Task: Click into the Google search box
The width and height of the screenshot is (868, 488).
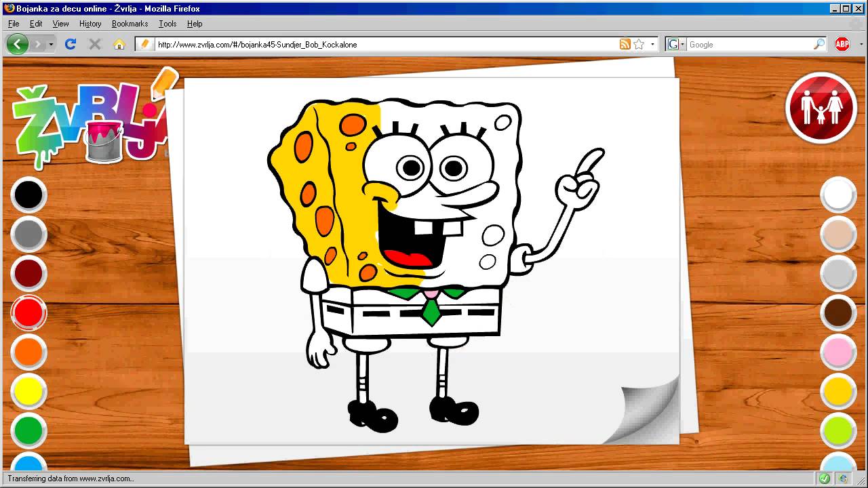Action: 749,44
